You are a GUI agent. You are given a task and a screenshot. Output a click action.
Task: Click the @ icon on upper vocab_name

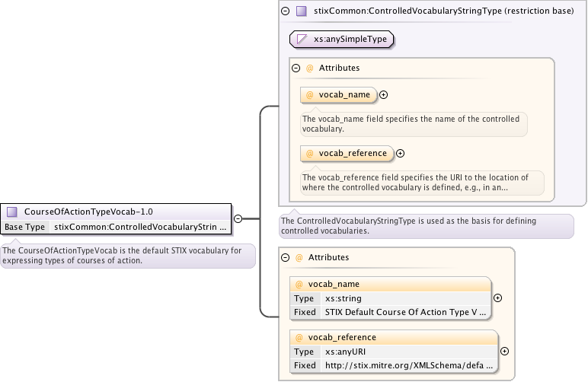tap(310, 95)
